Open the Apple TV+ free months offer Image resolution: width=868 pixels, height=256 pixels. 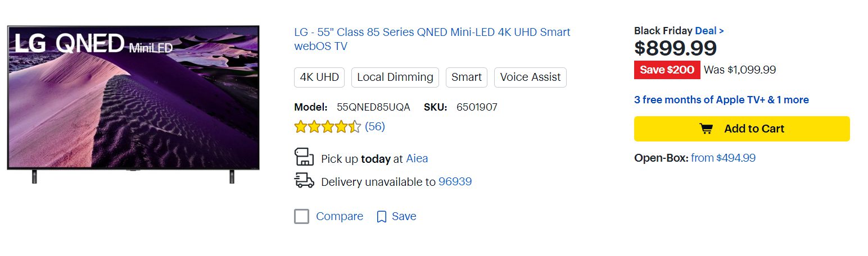click(x=721, y=100)
